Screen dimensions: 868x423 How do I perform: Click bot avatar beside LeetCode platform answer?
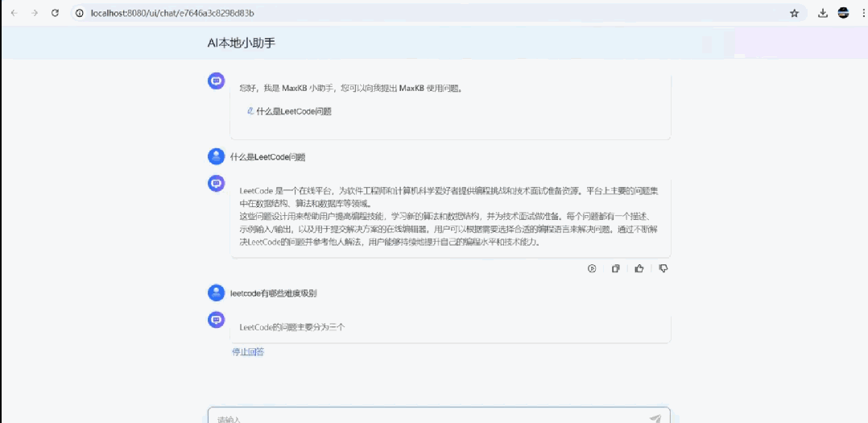tap(216, 183)
